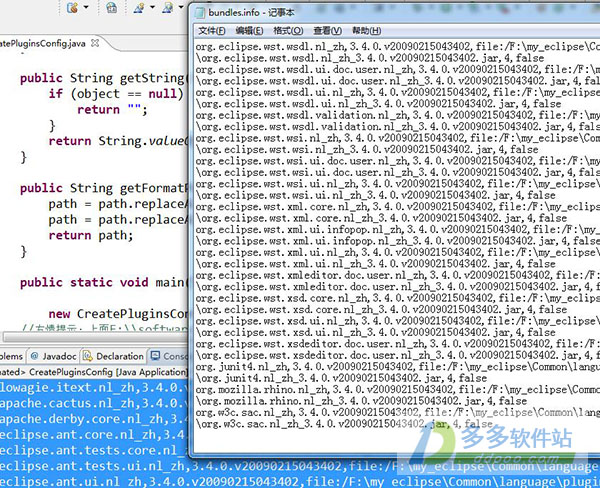This screenshot has height=488, width=600.
Task: Click Notepad line 'org.w3c.sac.nl_zh,3.4.0'
Action: 398,413
